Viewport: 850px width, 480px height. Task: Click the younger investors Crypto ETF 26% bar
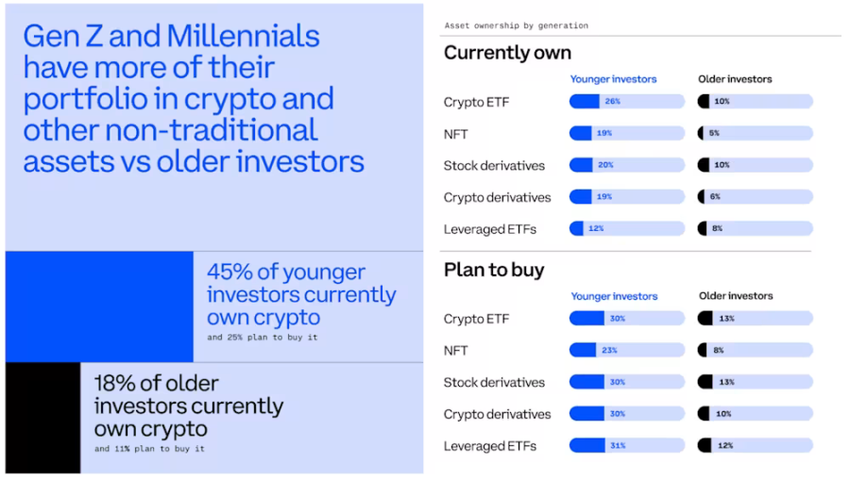coord(626,101)
